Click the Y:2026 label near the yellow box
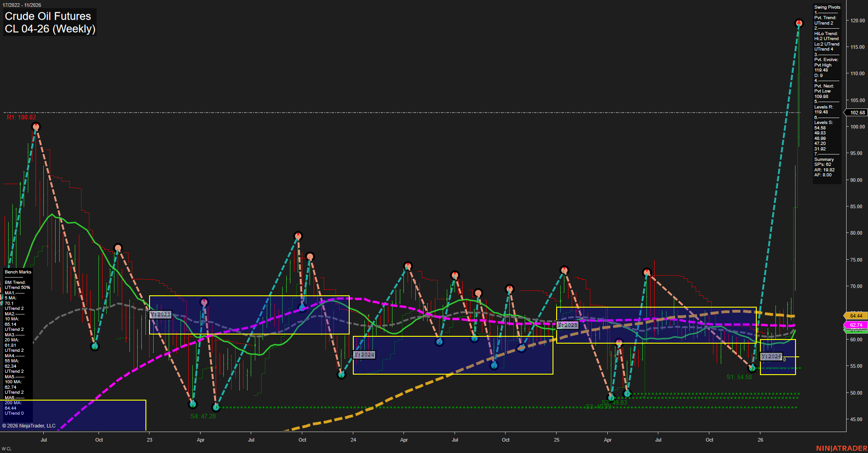The image size is (868, 453). 771,356
